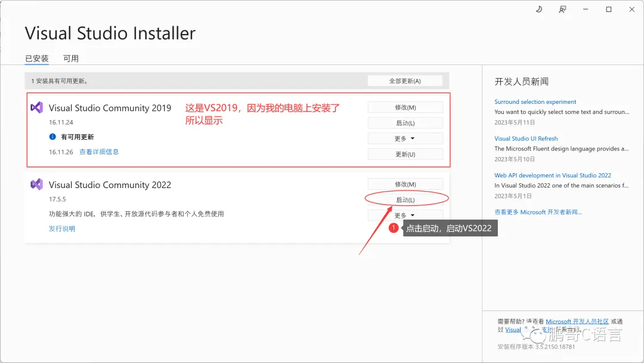The image size is (644, 363).
Task: Click the installer version 3.5.2150.18781 text
Action: 536,346
